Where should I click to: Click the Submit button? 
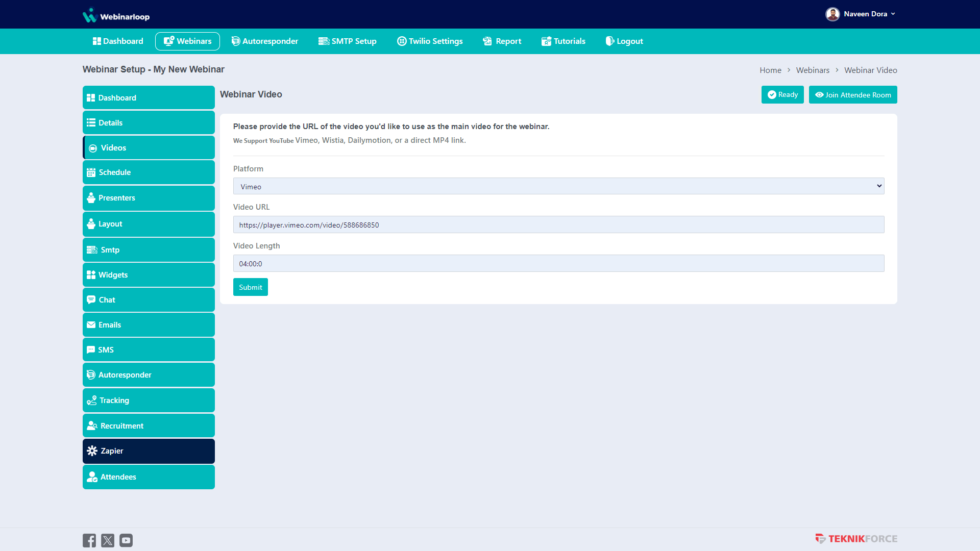[x=250, y=287]
